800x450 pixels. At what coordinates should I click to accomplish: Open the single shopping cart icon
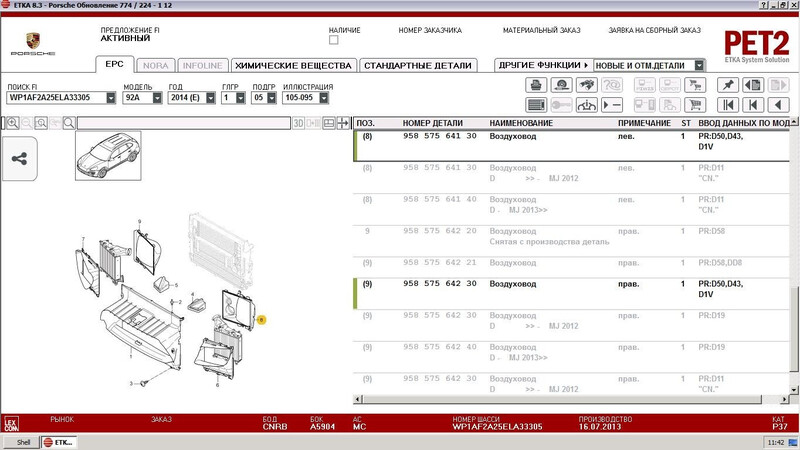695,105
